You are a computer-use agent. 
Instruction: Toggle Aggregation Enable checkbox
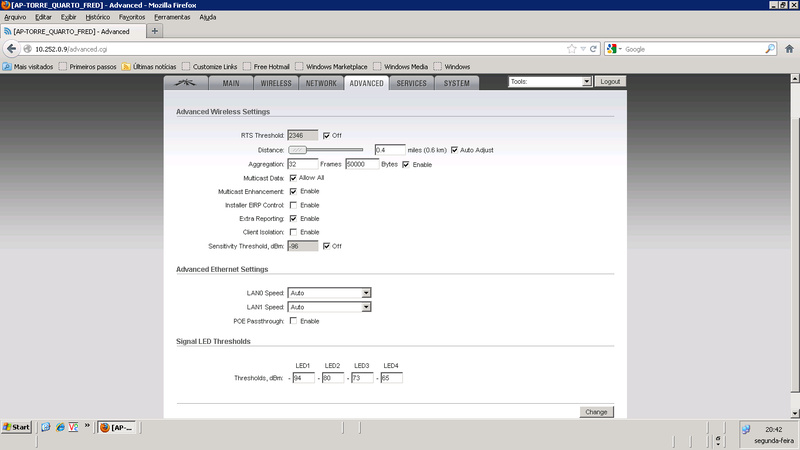pyautogui.click(x=406, y=164)
